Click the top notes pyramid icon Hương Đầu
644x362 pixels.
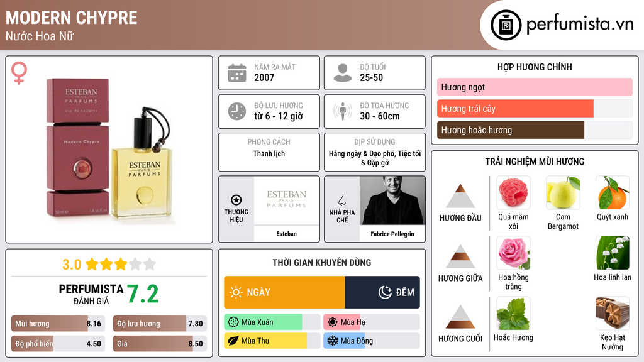460,196
